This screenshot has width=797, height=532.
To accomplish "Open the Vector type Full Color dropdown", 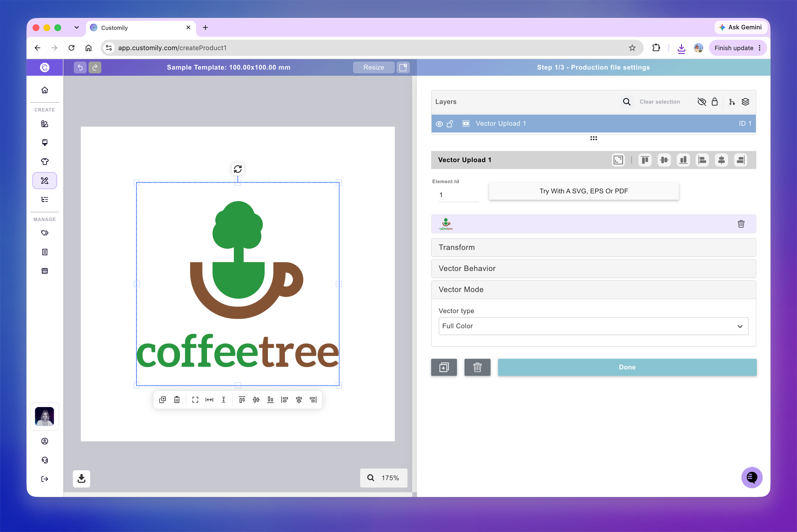I will (593, 326).
